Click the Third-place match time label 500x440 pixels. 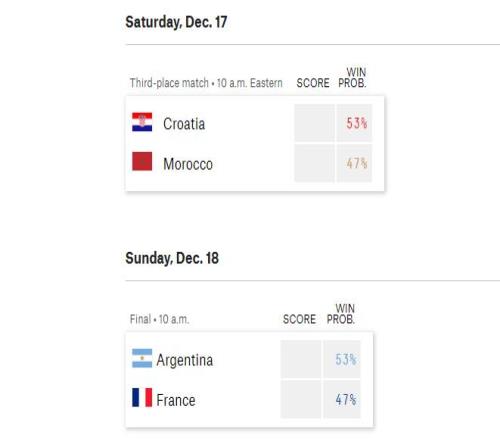coord(206,83)
